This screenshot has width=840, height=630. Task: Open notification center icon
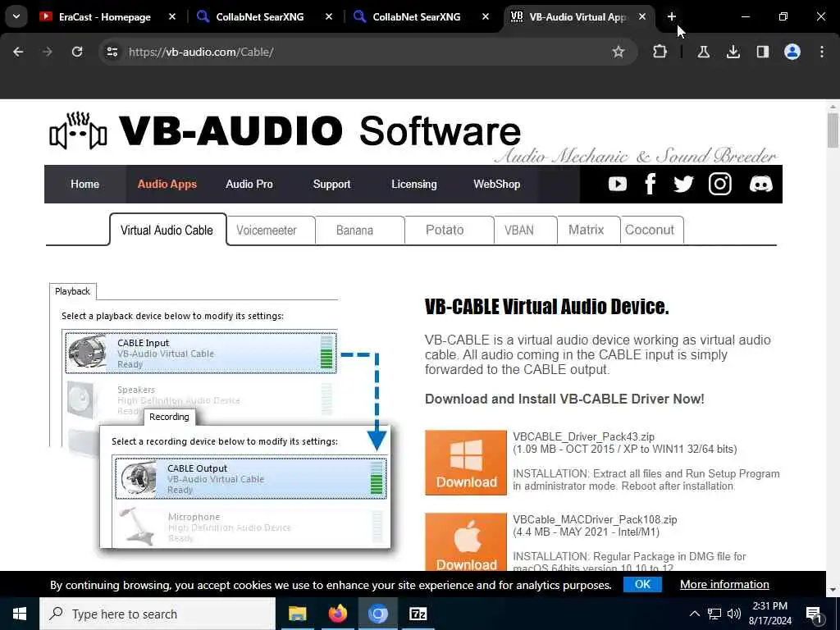(x=815, y=615)
